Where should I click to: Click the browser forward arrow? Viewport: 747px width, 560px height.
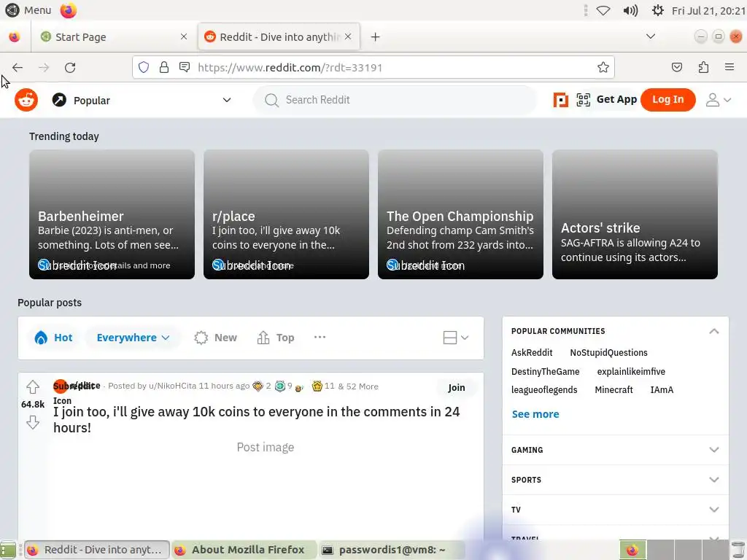click(x=44, y=68)
